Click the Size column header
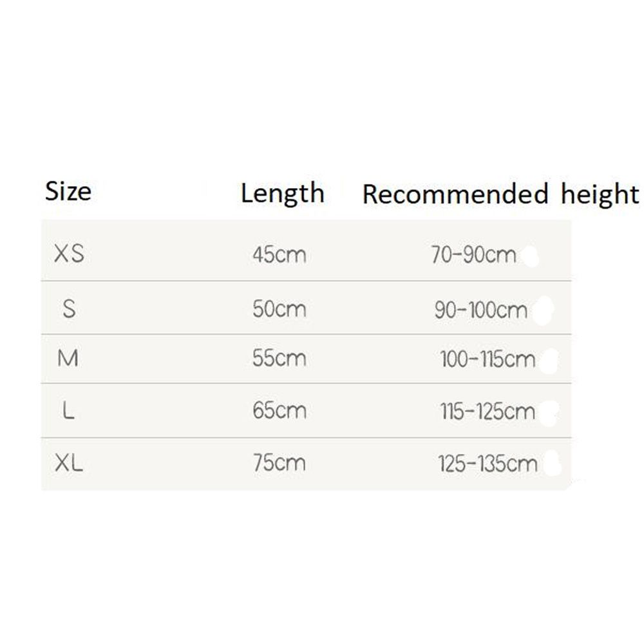The height and width of the screenshot is (644, 644). [x=68, y=191]
